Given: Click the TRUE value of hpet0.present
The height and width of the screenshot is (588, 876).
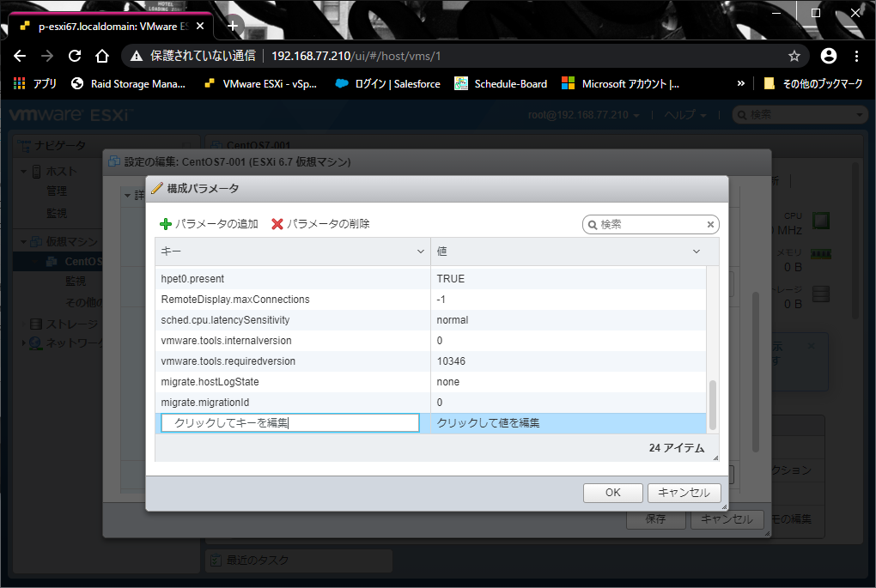Looking at the screenshot, I should pos(451,279).
